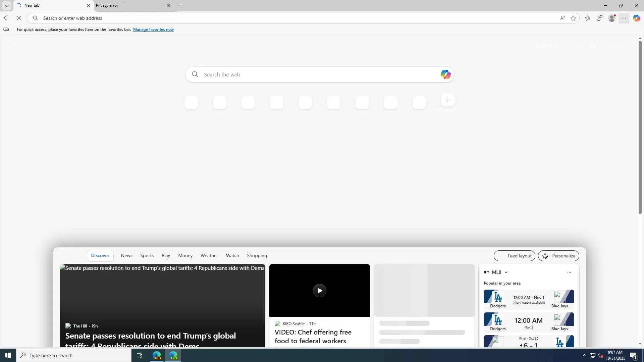The width and height of the screenshot is (644, 362).
Task: Open MLB card more options ellipsis
Action: click(569, 272)
